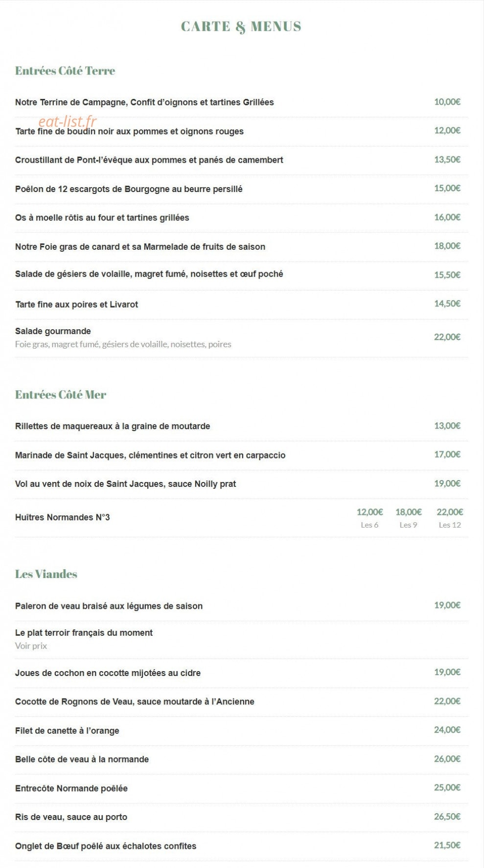This screenshot has width=484, height=868.
Task: Click Voir prix under plat terroir
Action: (31, 646)
